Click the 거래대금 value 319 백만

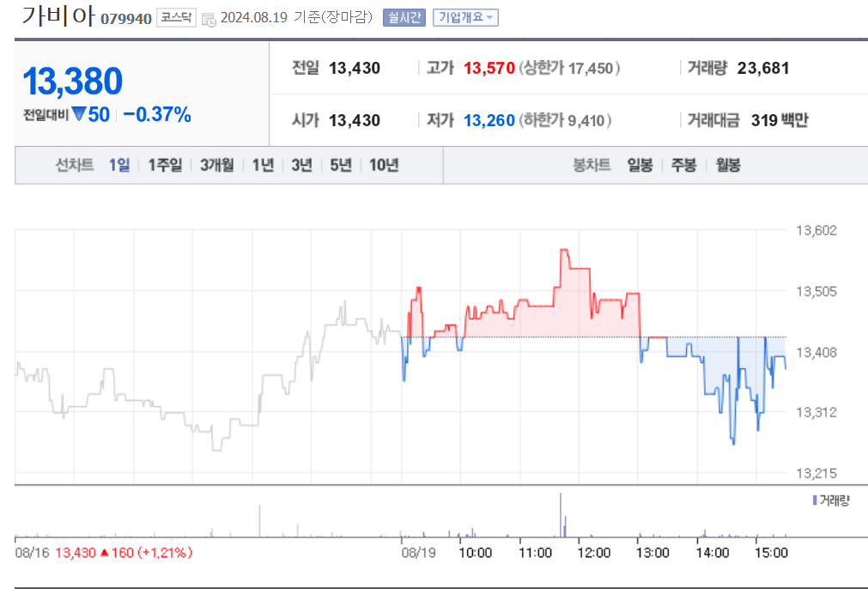pyautogui.click(x=780, y=120)
